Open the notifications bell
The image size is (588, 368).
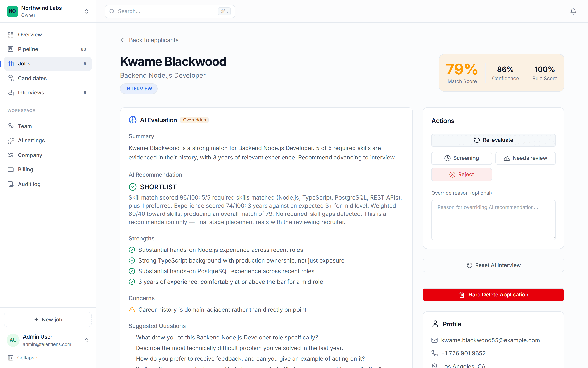pyautogui.click(x=573, y=11)
